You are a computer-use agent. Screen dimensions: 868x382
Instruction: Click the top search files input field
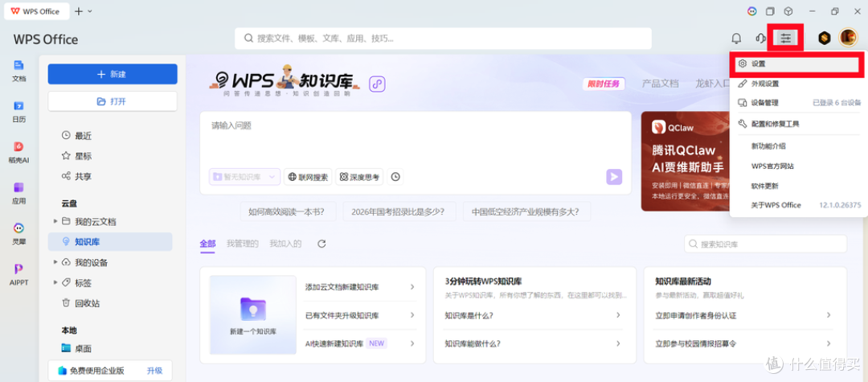point(443,39)
